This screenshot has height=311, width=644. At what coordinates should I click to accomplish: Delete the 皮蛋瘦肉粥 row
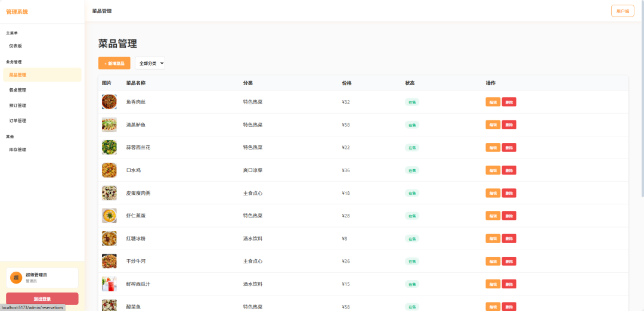pyautogui.click(x=509, y=193)
